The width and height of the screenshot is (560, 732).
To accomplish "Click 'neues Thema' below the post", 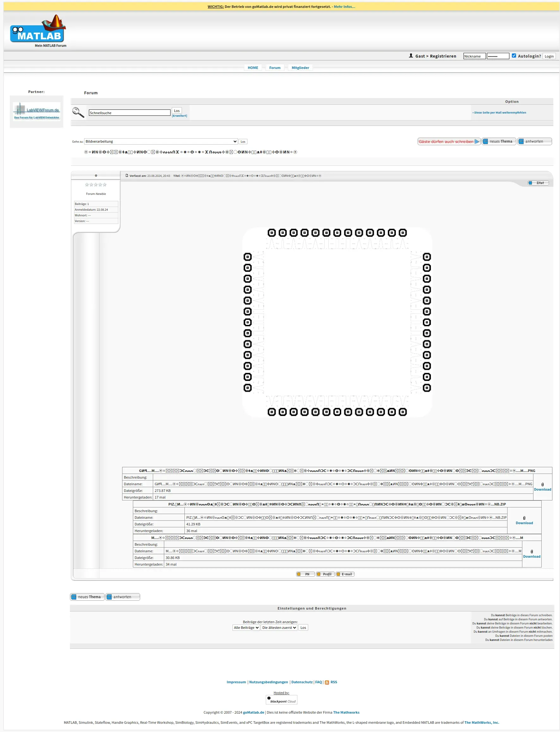I will point(87,597).
